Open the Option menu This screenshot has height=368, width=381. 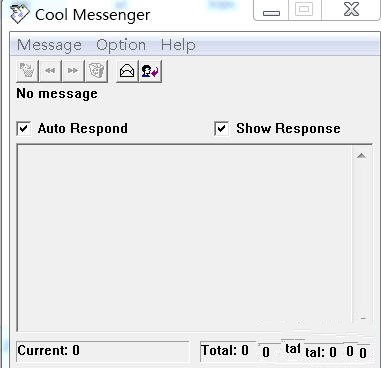click(121, 45)
